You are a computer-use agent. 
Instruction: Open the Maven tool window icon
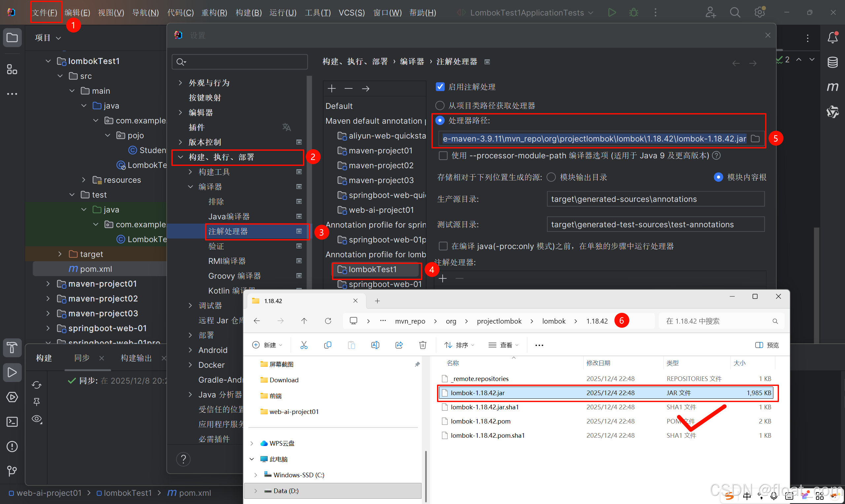point(832,87)
